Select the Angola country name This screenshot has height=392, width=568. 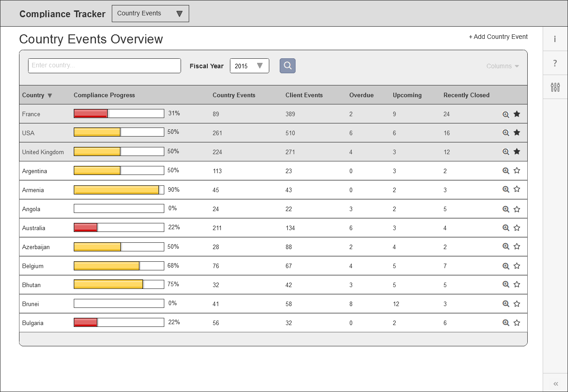[31, 209]
